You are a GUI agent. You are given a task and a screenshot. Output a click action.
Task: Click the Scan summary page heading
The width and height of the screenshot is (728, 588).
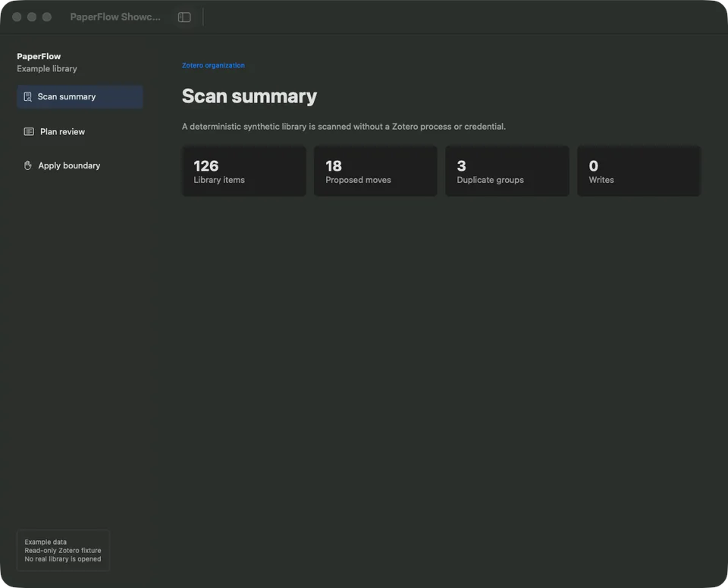(249, 96)
